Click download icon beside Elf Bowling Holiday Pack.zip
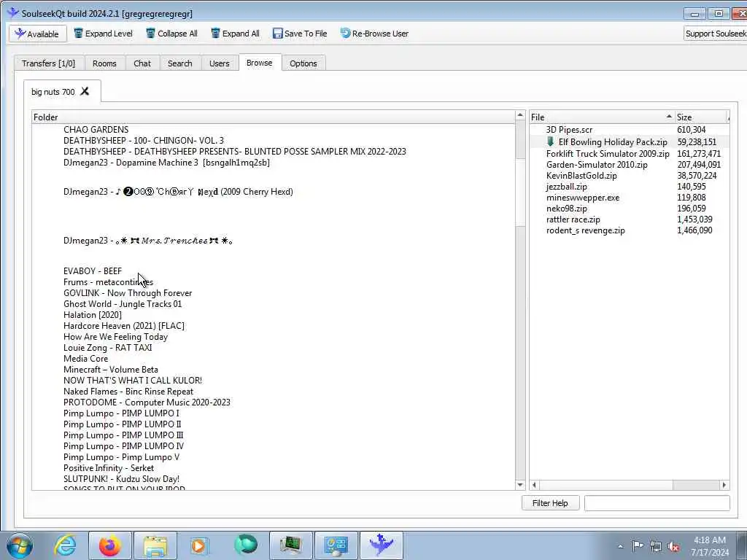The image size is (747, 560). [x=550, y=141]
